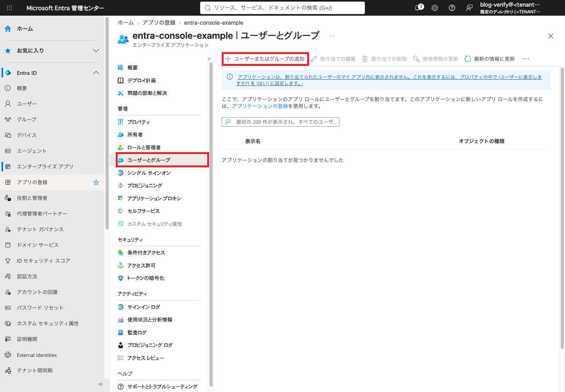
Task: Open the info banner link about マイ アプリ
Action: tap(389, 80)
